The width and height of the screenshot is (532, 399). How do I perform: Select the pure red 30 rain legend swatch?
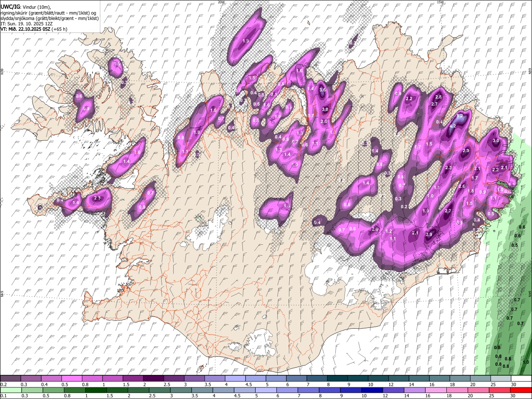pyautogui.click(x=521, y=390)
